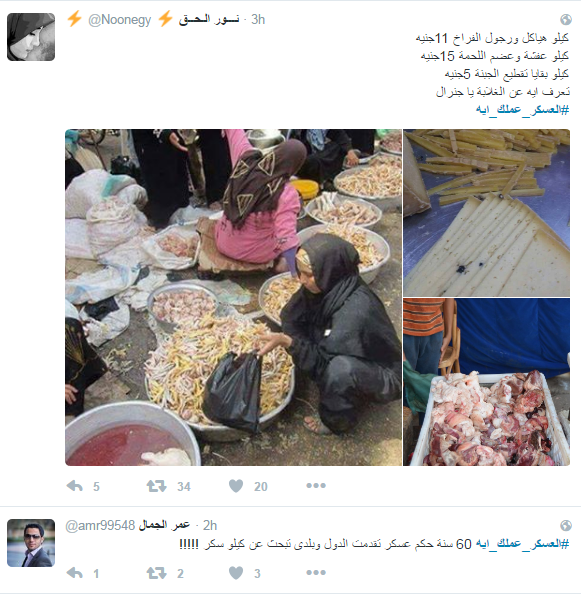
Task: Reply to the @Noonegy tweet
Action: point(75,486)
